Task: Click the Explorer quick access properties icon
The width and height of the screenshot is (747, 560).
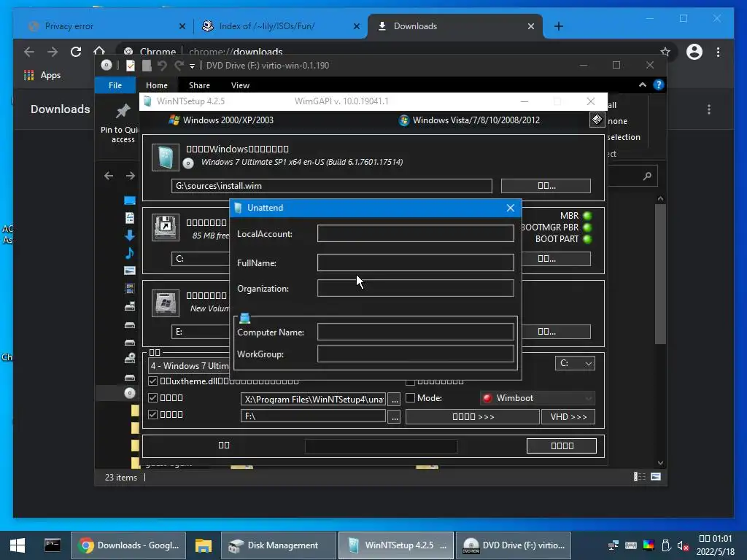Action: (130, 66)
